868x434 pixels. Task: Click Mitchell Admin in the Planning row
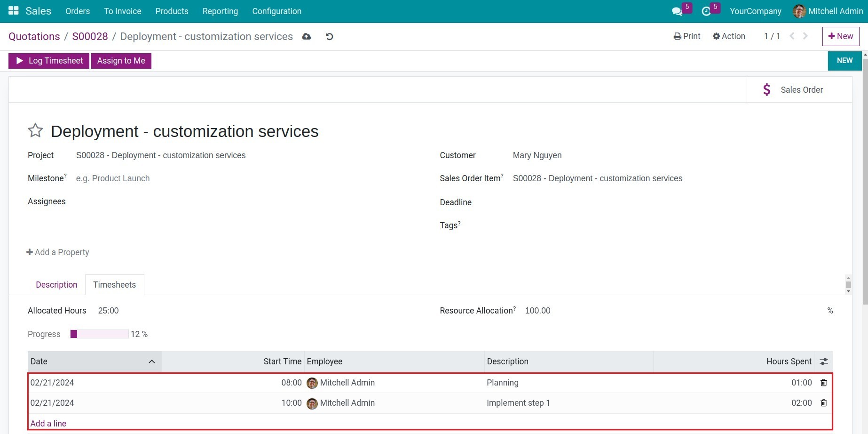click(x=347, y=383)
